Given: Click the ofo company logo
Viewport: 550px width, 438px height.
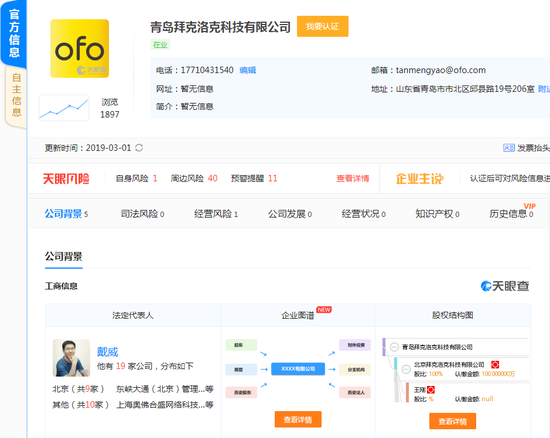Looking at the screenshot, I should pyautogui.click(x=80, y=48).
